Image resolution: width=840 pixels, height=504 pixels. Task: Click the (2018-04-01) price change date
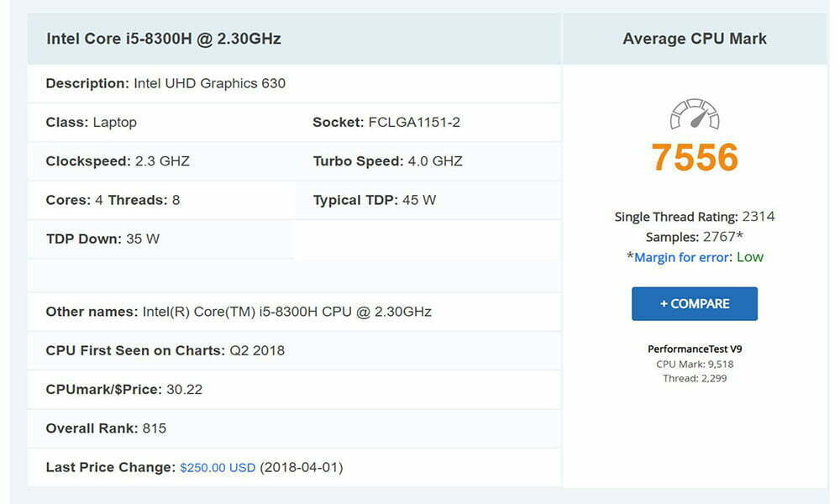click(x=301, y=468)
